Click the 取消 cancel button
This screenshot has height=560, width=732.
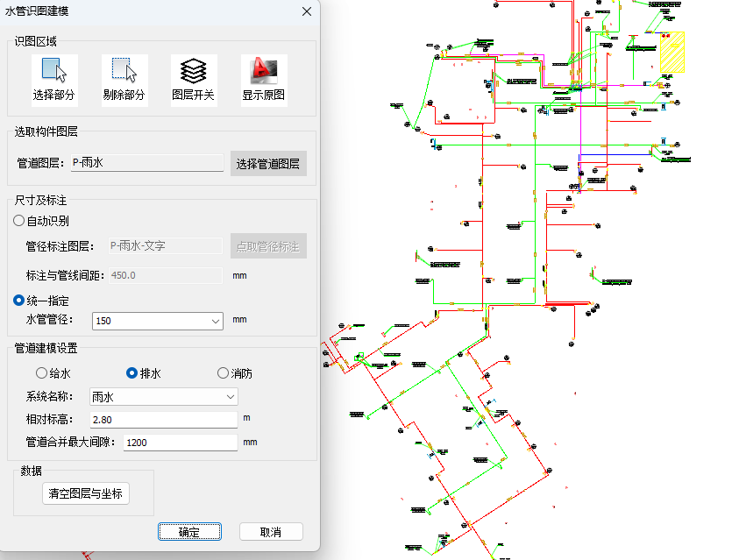click(x=271, y=532)
